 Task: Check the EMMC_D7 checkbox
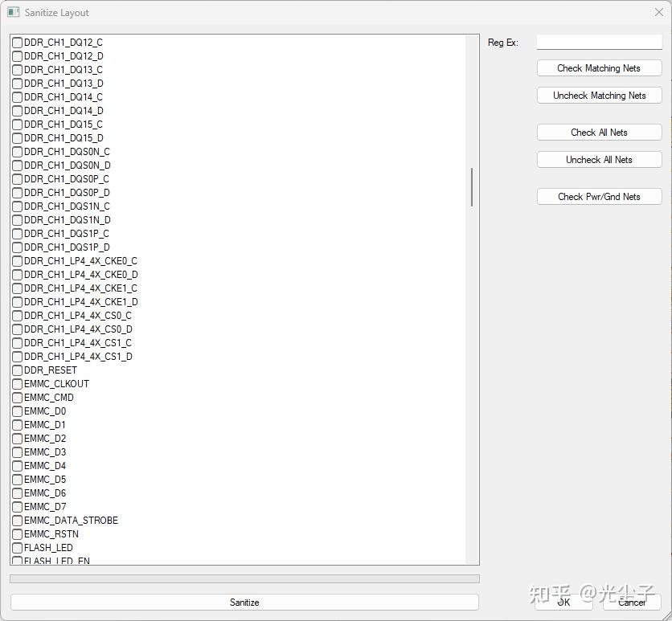click(x=17, y=507)
